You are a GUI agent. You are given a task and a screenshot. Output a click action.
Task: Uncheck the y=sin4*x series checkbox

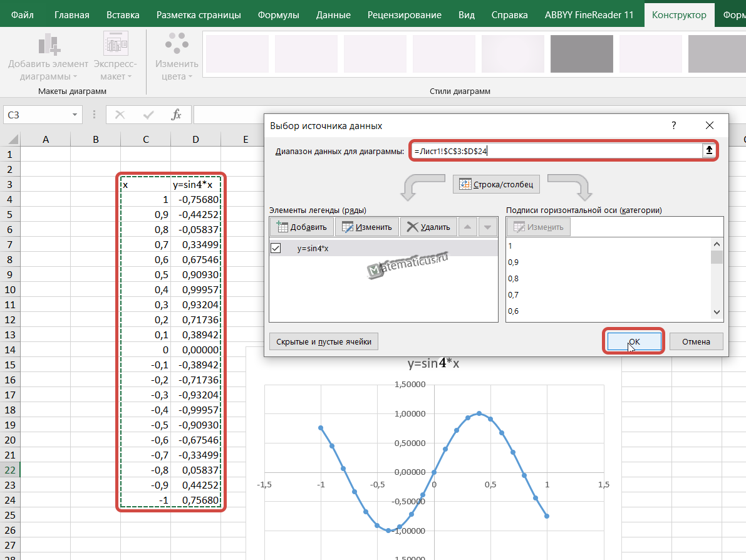click(276, 249)
